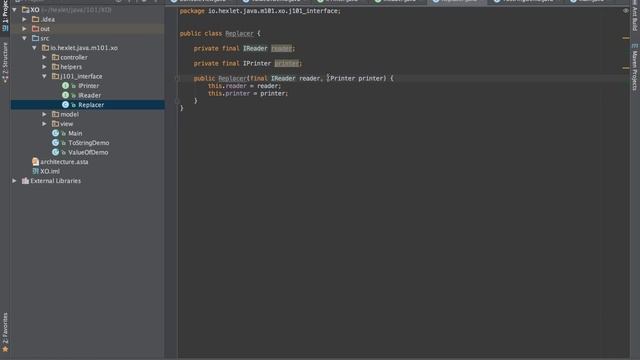Collapse the j101_interface package arrow
The height and width of the screenshot is (360, 640).
(44, 76)
